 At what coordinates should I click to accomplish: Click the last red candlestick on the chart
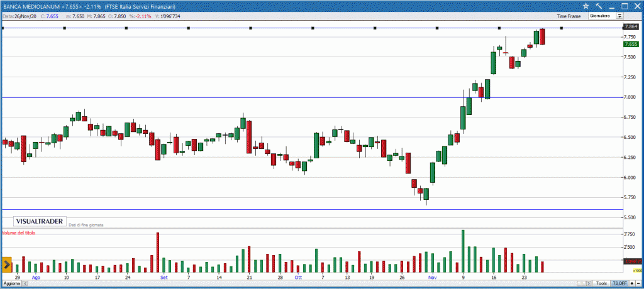click(543, 36)
